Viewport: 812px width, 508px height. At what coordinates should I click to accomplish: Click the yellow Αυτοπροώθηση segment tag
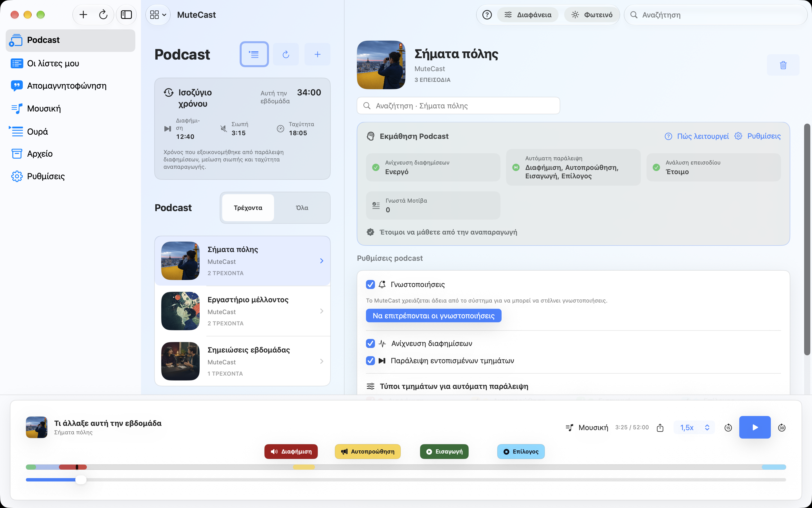(x=368, y=452)
